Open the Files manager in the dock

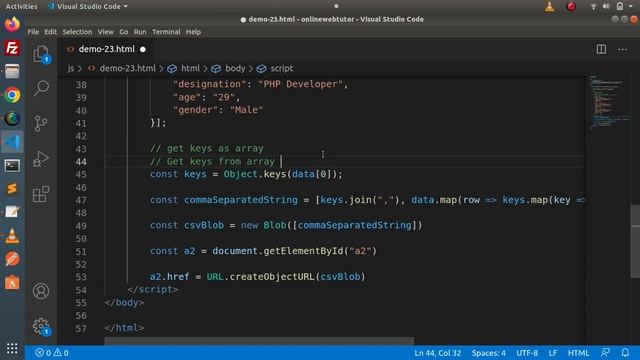12,71
